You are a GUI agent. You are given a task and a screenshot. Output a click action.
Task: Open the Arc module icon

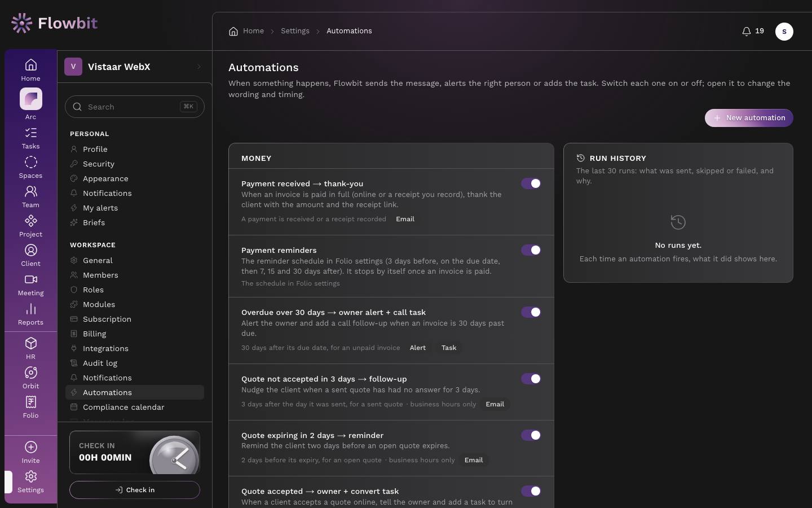point(30,99)
